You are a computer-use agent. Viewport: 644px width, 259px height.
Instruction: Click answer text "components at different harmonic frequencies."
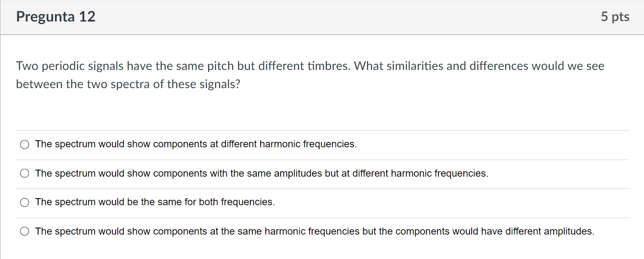click(196, 144)
